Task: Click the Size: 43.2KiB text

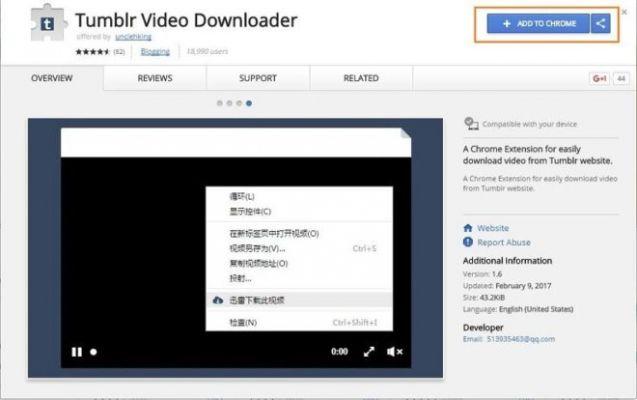Action: point(484,298)
